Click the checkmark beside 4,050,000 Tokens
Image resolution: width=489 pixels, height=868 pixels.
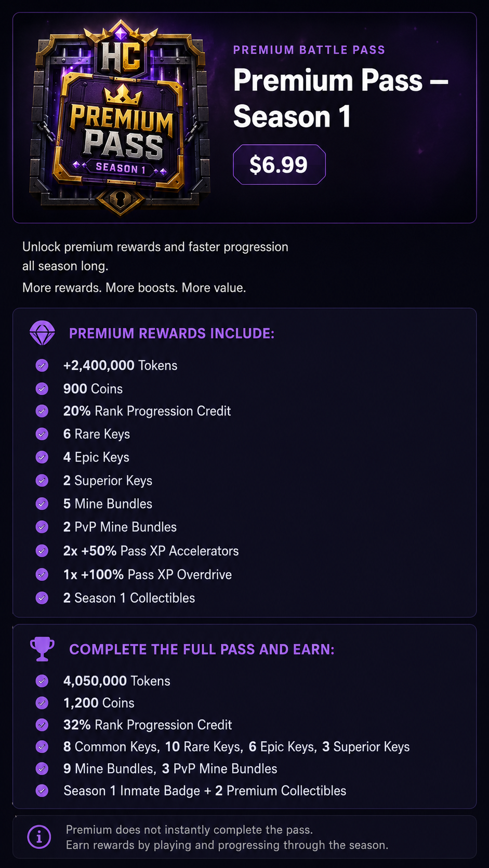[42, 681]
